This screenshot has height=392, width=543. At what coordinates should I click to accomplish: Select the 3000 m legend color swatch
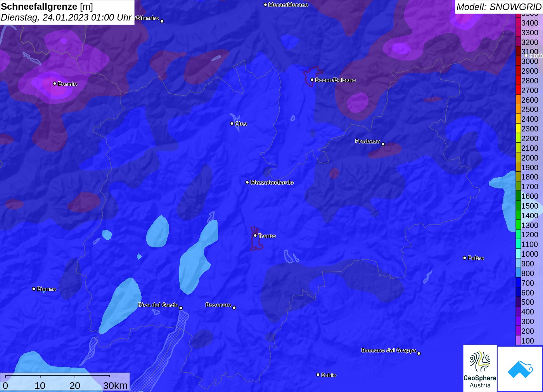[x=518, y=61]
